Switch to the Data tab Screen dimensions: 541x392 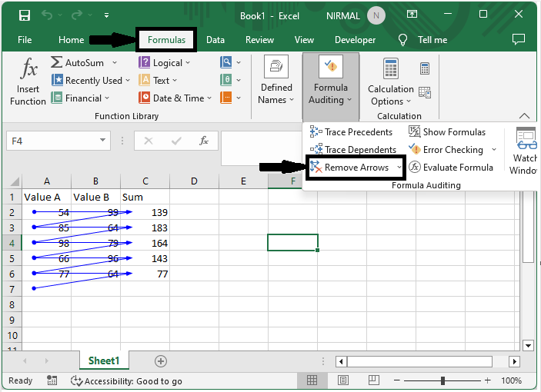point(215,40)
